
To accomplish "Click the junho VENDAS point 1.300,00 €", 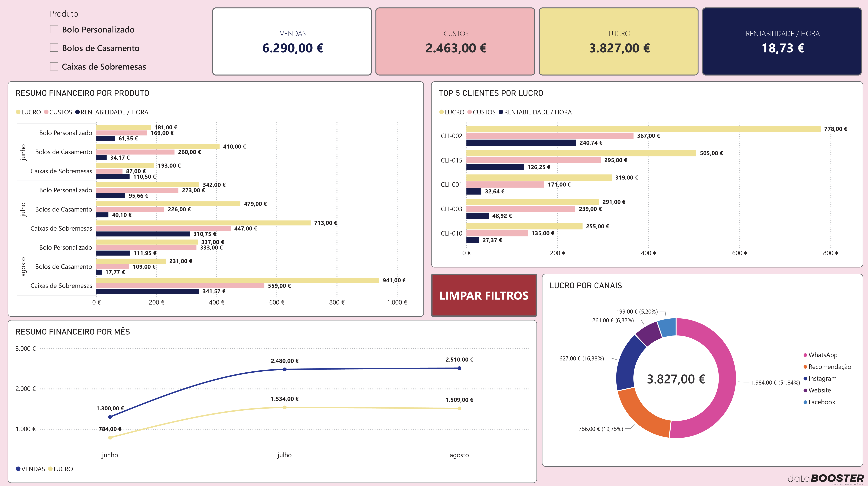I will click(110, 417).
